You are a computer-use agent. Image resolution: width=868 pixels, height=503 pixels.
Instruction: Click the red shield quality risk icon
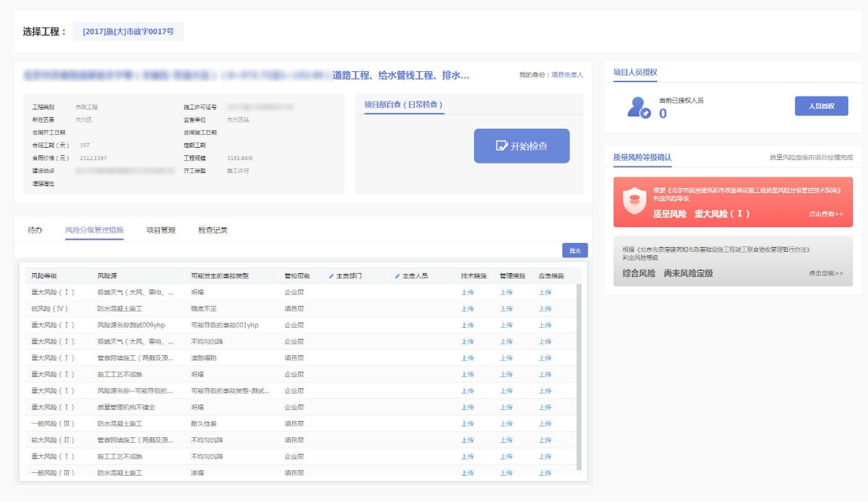coord(635,200)
